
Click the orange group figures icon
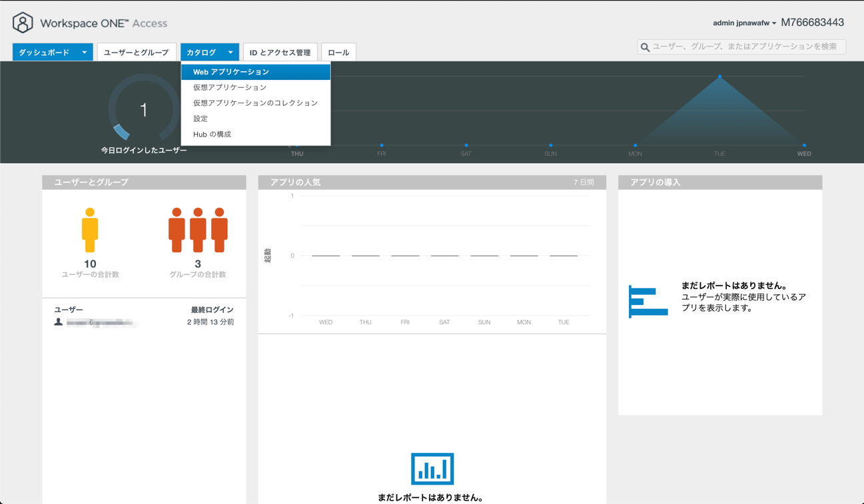(198, 230)
